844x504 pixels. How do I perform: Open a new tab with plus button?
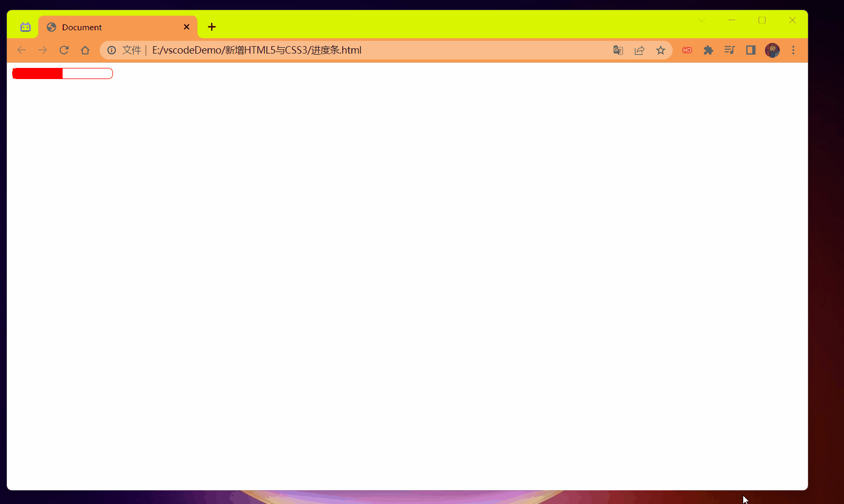tap(212, 27)
